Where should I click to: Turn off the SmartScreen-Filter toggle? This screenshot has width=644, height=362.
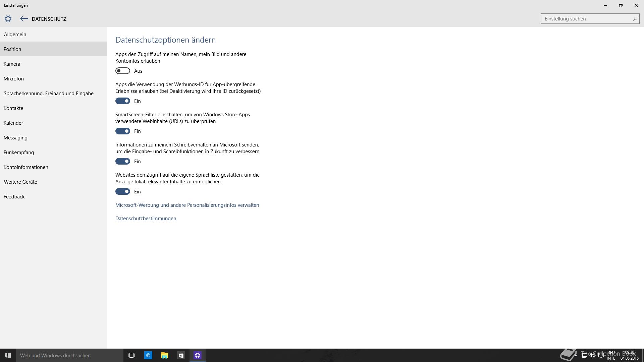click(123, 131)
